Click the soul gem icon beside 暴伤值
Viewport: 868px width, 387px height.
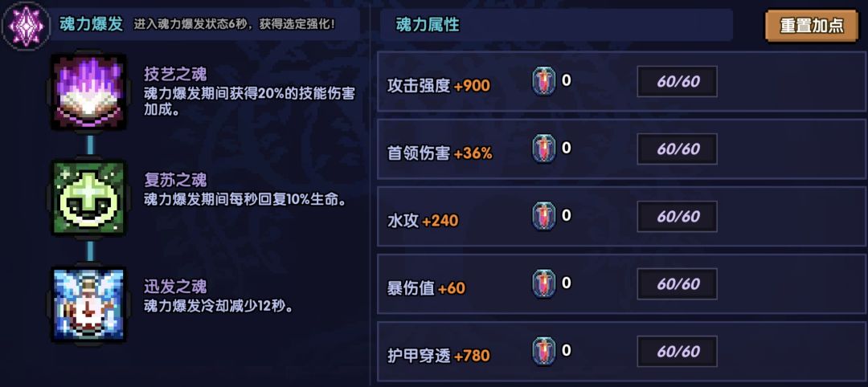click(544, 284)
